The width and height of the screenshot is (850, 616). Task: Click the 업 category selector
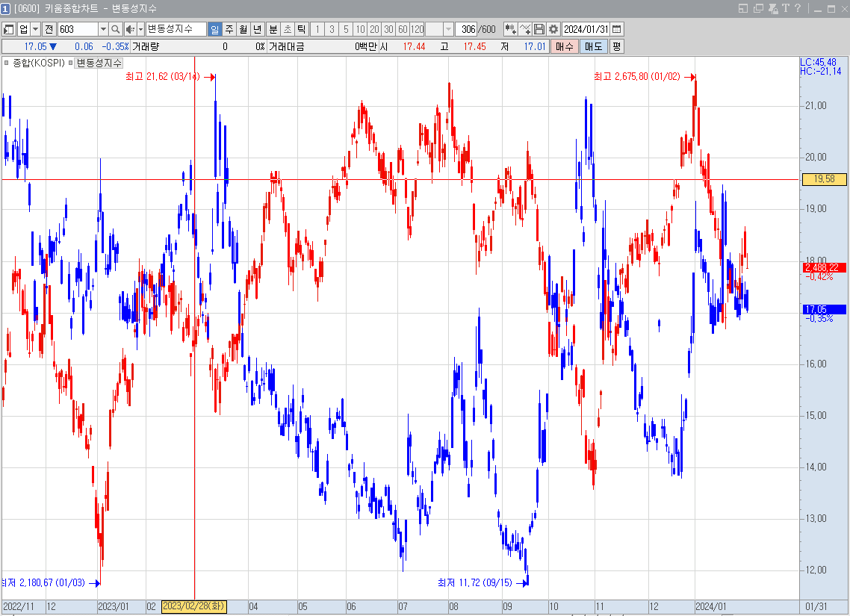[x=23, y=29]
